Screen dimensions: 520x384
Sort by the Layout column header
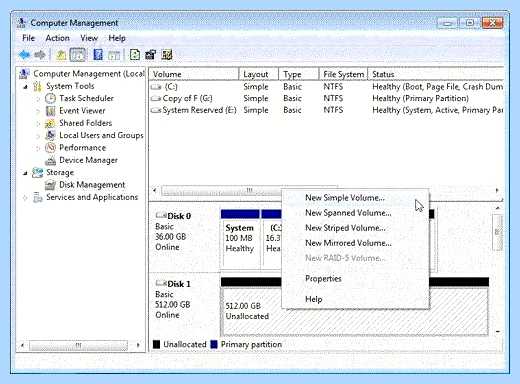(x=259, y=74)
